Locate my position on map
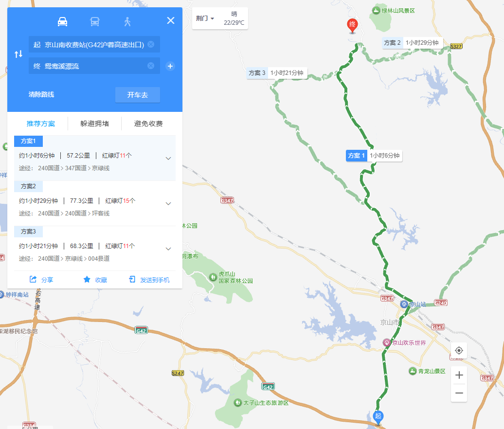This screenshot has width=504, height=429. click(x=459, y=350)
